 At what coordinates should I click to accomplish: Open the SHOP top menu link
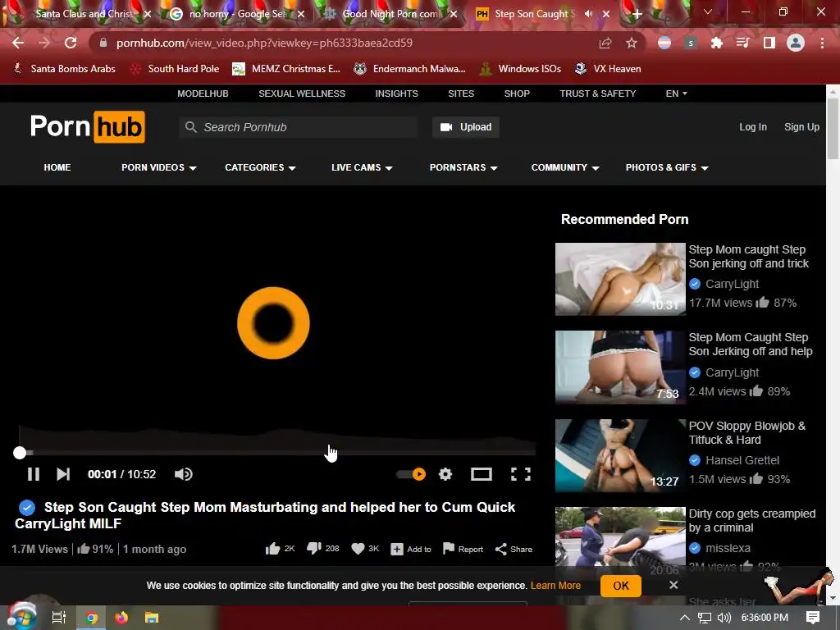point(517,94)
